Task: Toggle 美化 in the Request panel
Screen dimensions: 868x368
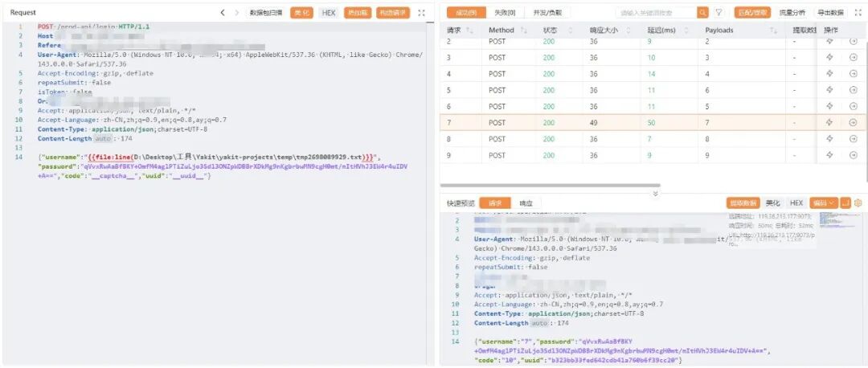Action: 302,13
